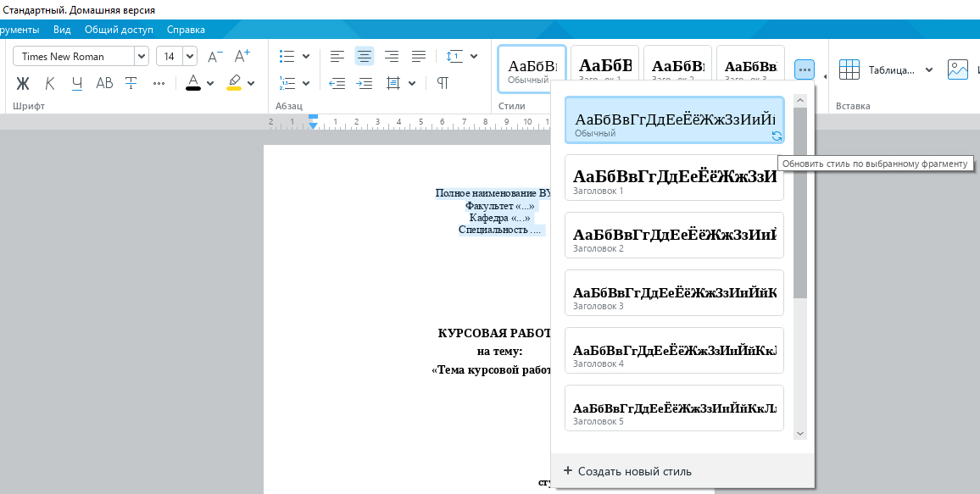The height and width of the screenshot is (494, 980).
Task: Align text center
Action: click(x=365, y=56)
